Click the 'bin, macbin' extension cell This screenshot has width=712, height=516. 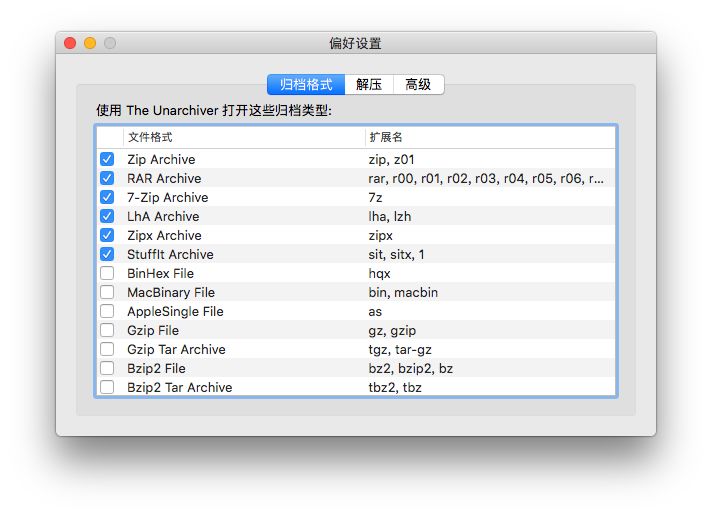point(403,293)
